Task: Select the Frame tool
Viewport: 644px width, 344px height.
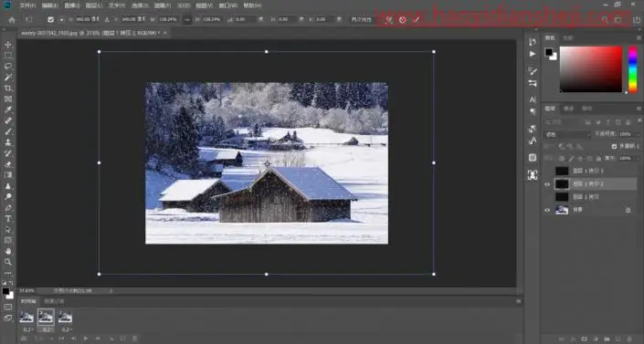Action: point(8,99)
